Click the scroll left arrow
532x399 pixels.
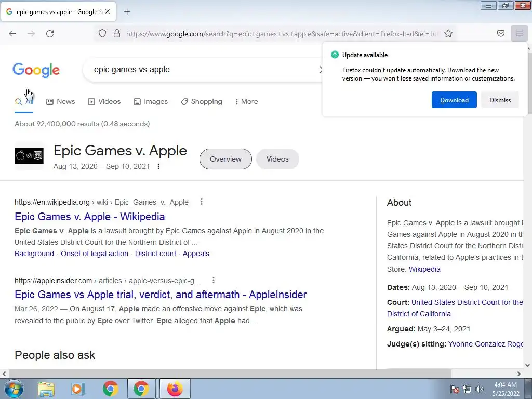(4, 374)
